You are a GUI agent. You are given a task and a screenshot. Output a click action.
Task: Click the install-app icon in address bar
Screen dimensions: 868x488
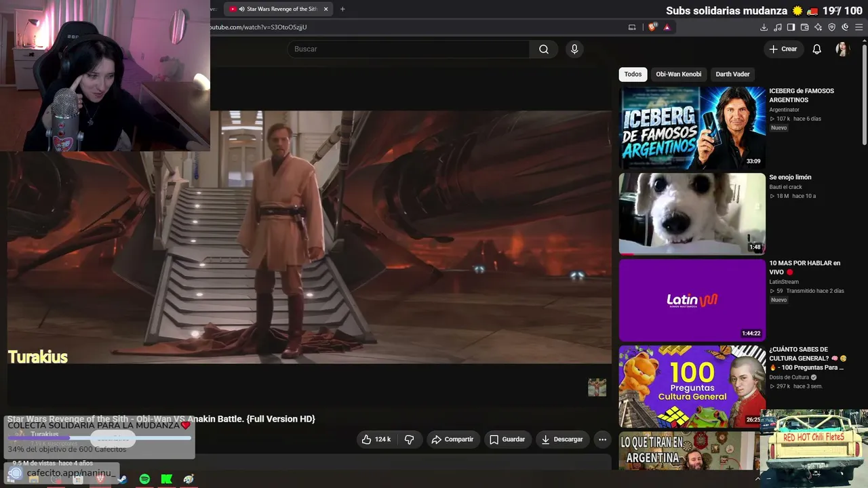(632, 27)
